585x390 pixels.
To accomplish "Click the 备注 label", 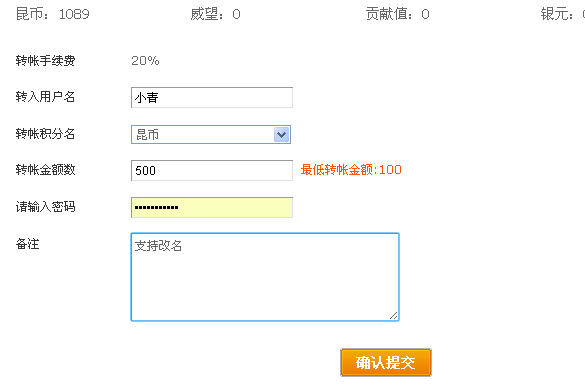I will [28, 244].
